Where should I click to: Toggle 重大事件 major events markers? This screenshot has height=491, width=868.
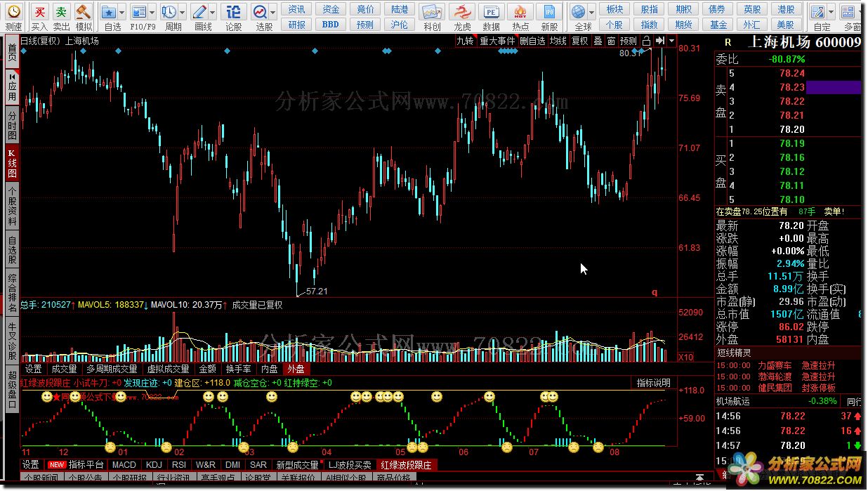pyautogui.click(x=497, y=41)
